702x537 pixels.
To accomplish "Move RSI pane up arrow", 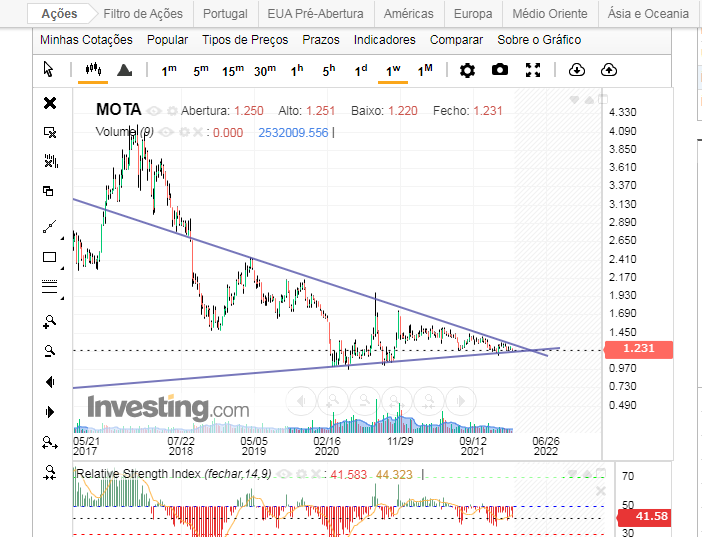I will point(588,473).
